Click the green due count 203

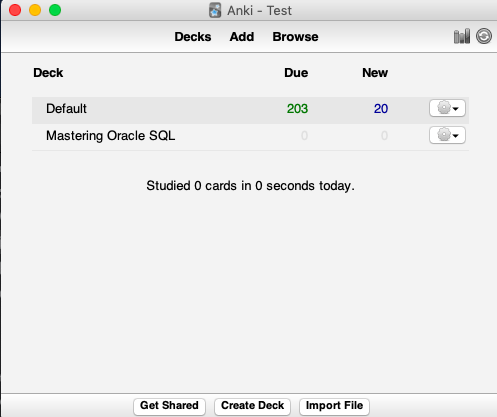[297, 109]
